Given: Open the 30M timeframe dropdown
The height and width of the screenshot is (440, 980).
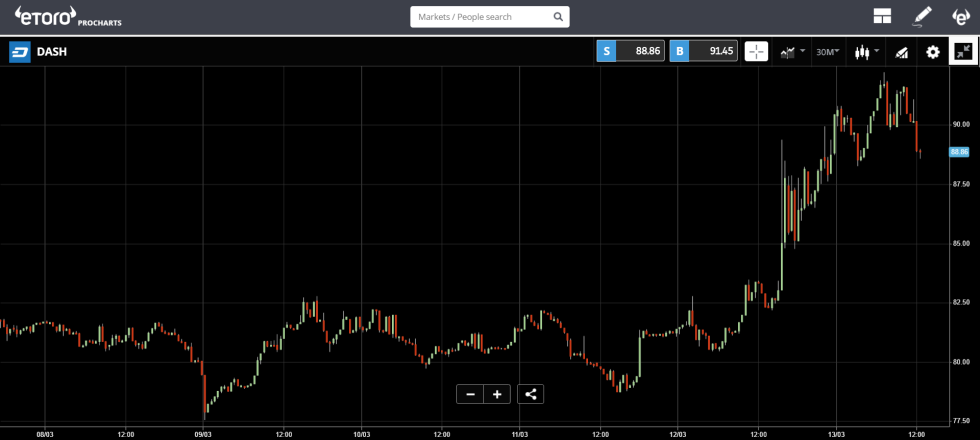Looking at the screenshot, I should 827,52.
